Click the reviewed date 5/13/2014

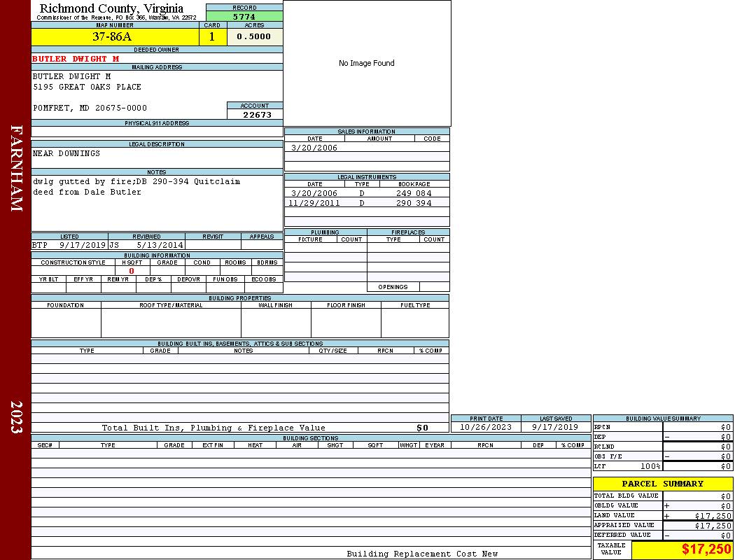click(160, 246)
